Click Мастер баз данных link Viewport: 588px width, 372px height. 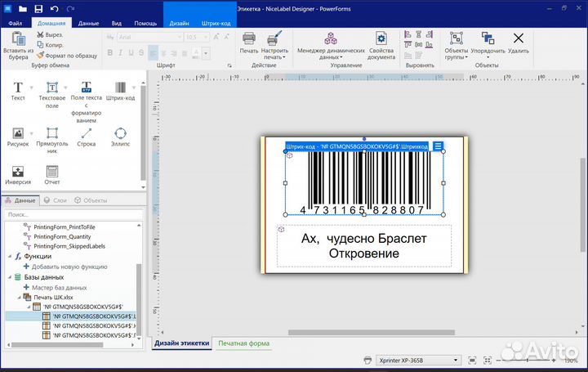pos(56,288)
